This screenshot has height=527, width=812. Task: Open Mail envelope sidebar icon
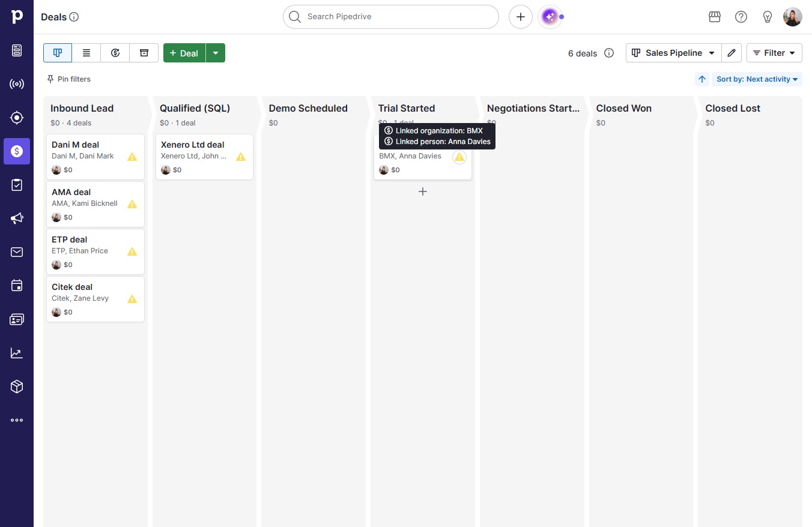tap(17, 252)
